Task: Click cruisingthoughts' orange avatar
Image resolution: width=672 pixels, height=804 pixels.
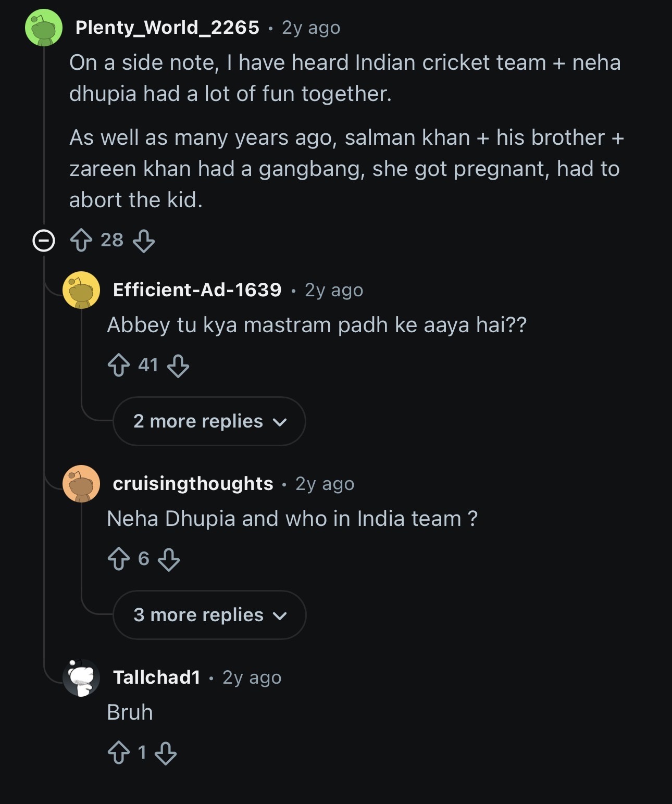Action: [81, 484]
